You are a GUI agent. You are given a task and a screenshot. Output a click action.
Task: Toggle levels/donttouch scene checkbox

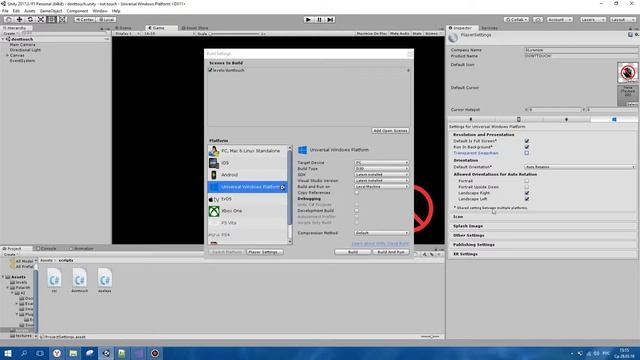pyautogui.click(x=211, y=70)
